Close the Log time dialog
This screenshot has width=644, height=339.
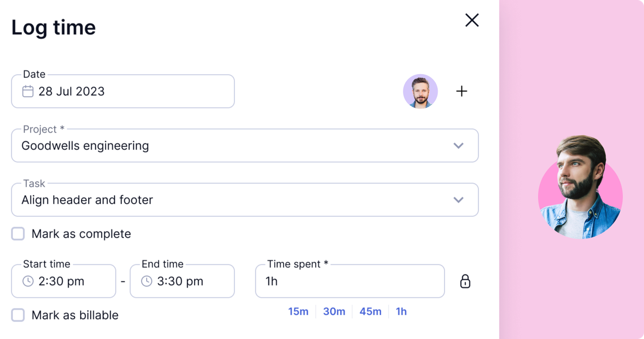(x=472, y=20)
